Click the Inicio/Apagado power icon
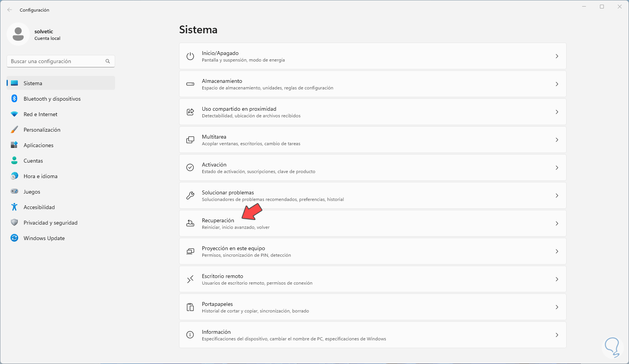Screen dimensions: 629x364 tap(190, 56)
